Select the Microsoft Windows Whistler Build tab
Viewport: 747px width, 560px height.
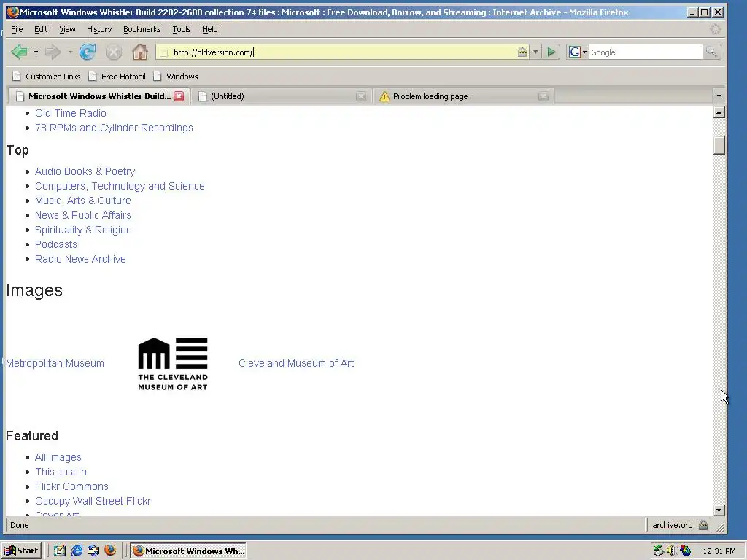[99, 96]
